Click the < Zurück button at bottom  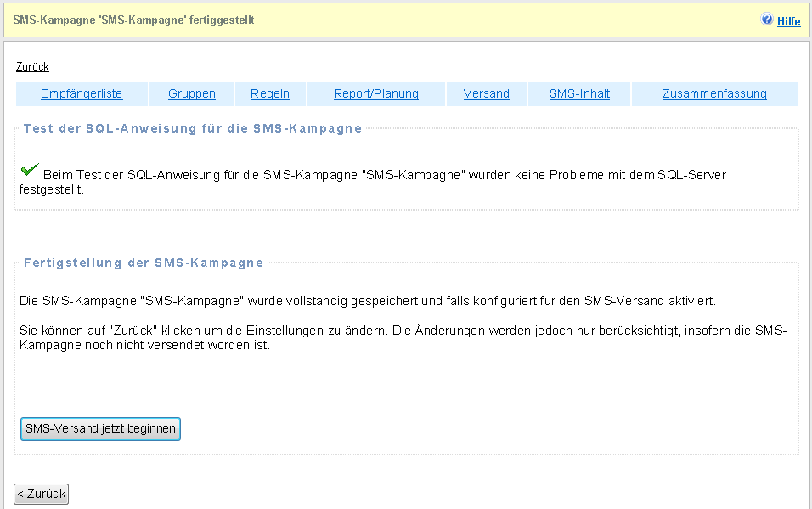point(42,494)
